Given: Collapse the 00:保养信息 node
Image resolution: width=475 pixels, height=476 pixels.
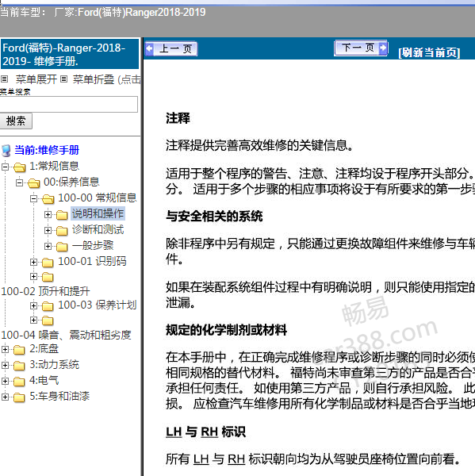Looking at the screenshot, I should point(19,182).
